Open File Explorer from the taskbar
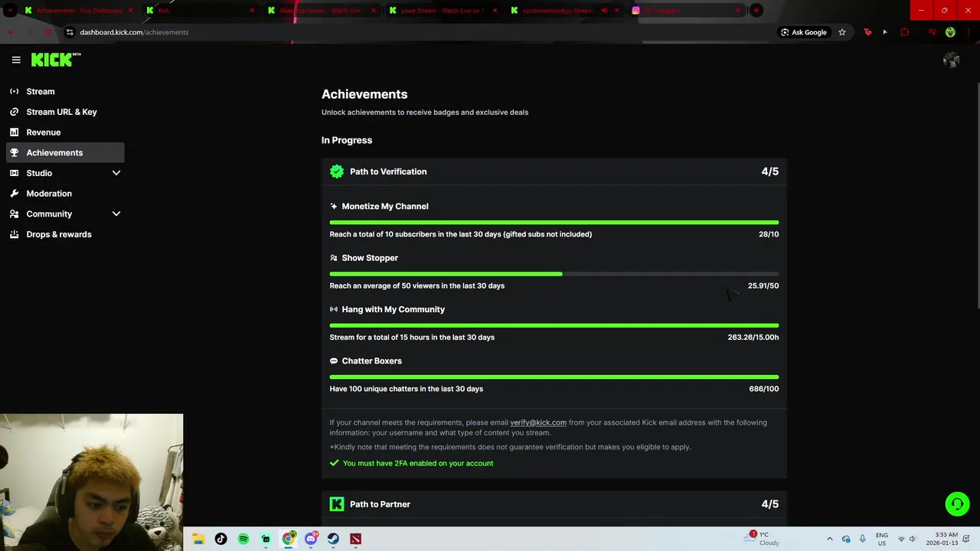The height and width of the screenshot is (551, 980). 198,539
